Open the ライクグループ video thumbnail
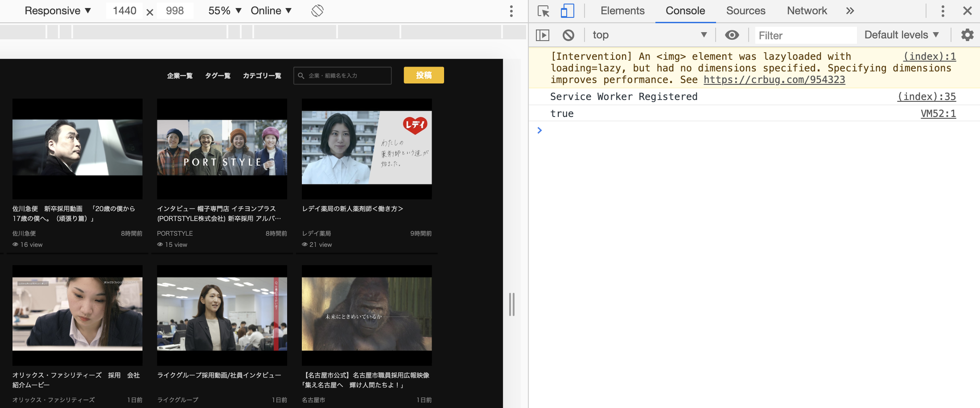This screenshot has height=408, width=980. (x=222, y=315)
